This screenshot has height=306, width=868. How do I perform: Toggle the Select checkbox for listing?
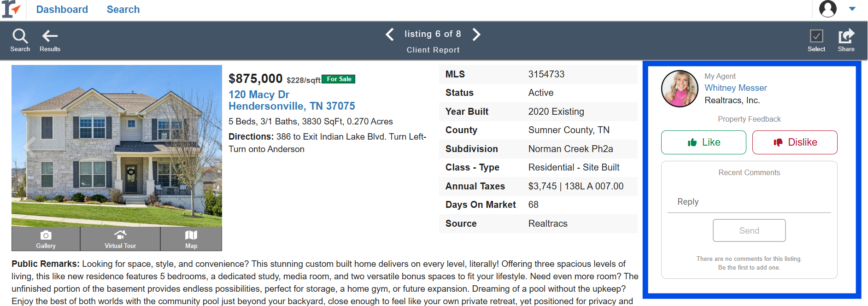tap(816, 36)
